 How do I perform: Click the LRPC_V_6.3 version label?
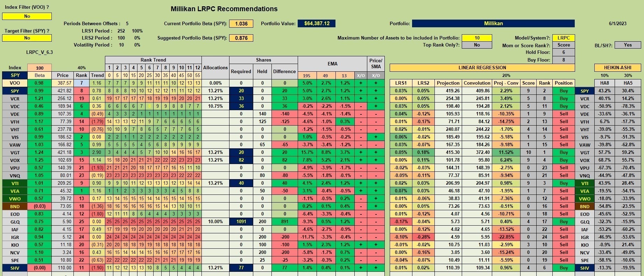click(x=40, y=52)
